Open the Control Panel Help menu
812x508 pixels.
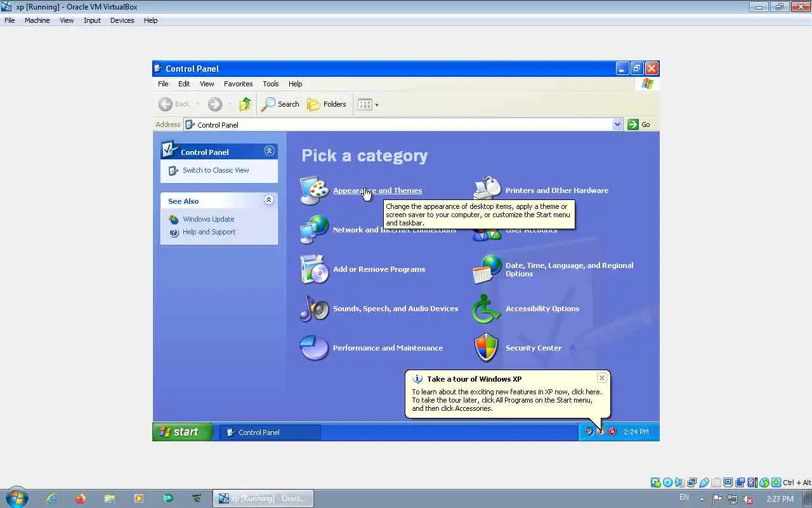click(x=295, y=84)
